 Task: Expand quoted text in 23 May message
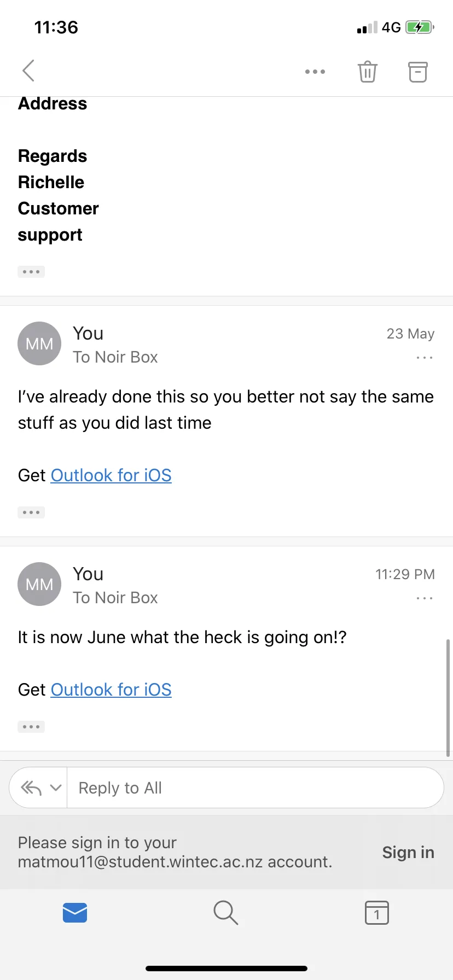[31, 512]
